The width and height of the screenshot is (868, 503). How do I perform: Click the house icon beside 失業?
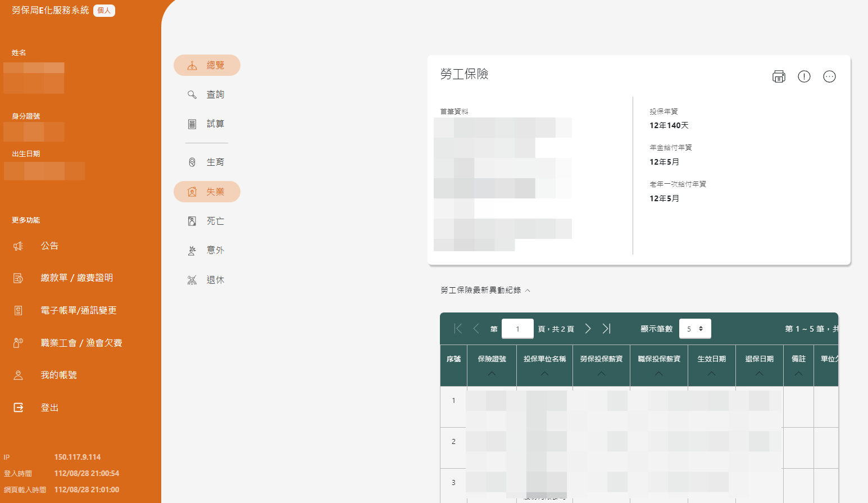click(x=192, y=192)
